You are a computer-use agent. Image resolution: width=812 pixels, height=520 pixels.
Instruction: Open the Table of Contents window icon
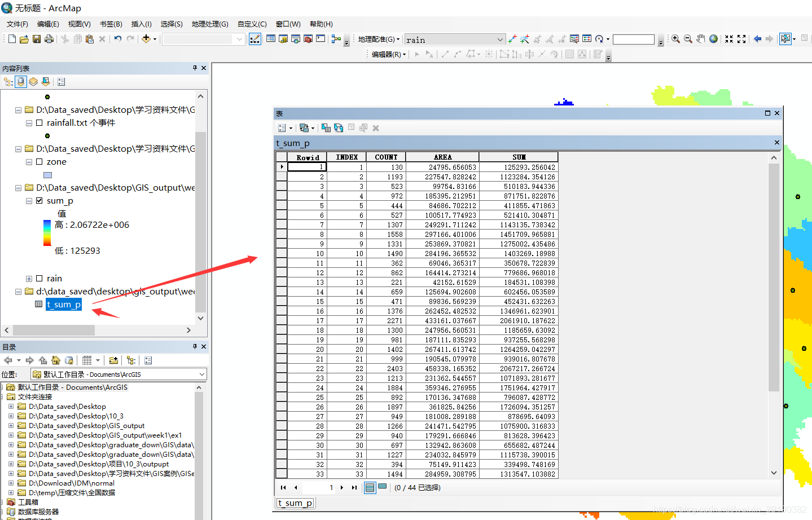[271, 39]
